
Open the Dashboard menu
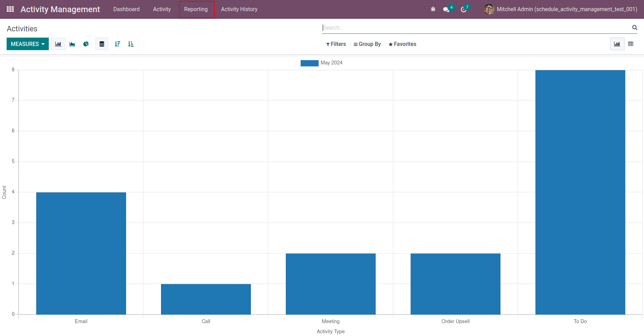[126, 9]
